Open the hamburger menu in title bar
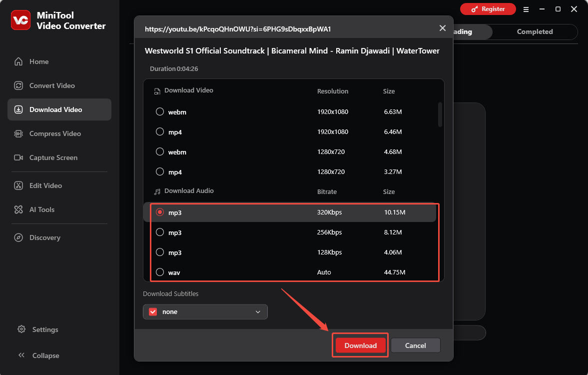Screen dimensions: 588x375 coord(526,9)
